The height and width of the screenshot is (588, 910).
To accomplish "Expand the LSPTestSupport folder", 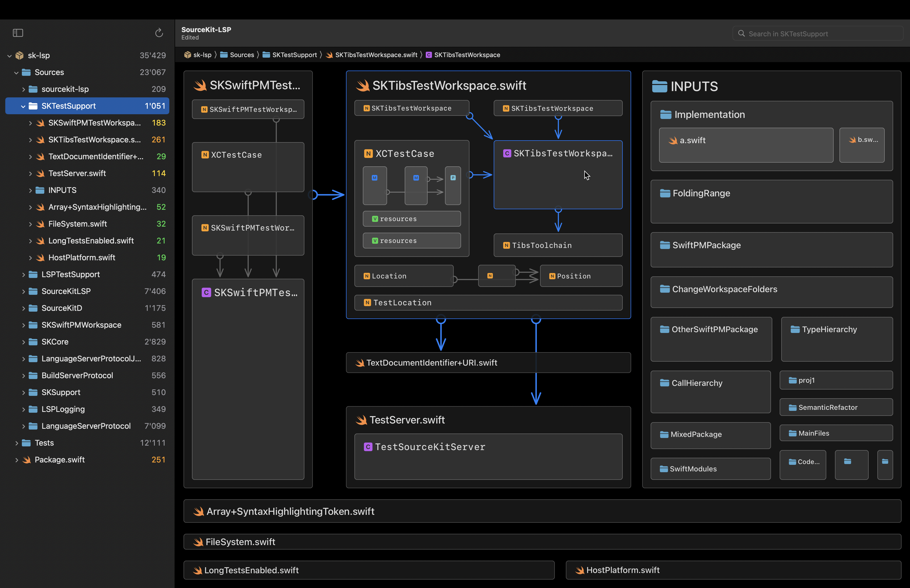I will click(23, 275).
